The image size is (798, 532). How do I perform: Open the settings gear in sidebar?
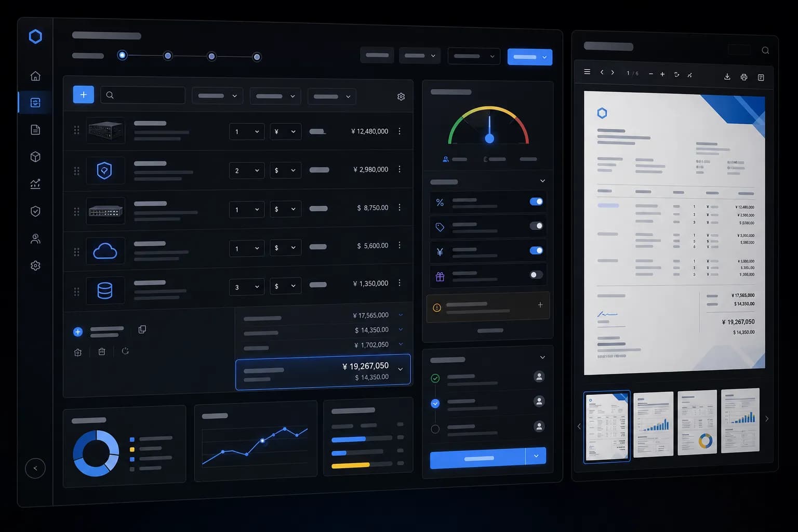(x=35, y=265)
